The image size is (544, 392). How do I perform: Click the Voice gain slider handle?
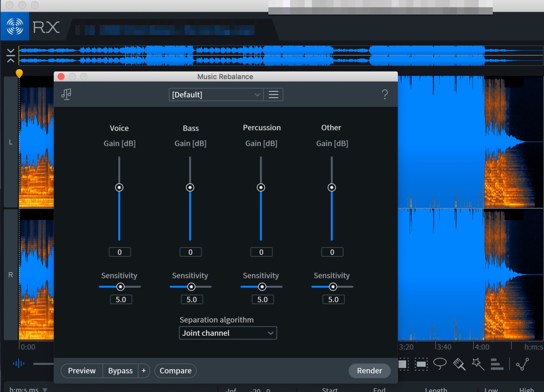click(x=119, y=187)
